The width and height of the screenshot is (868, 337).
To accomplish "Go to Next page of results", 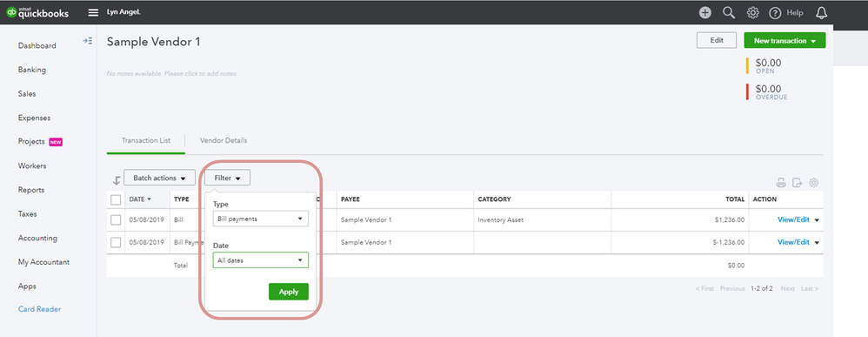I will pyautogui.click(x=788, y=289).
